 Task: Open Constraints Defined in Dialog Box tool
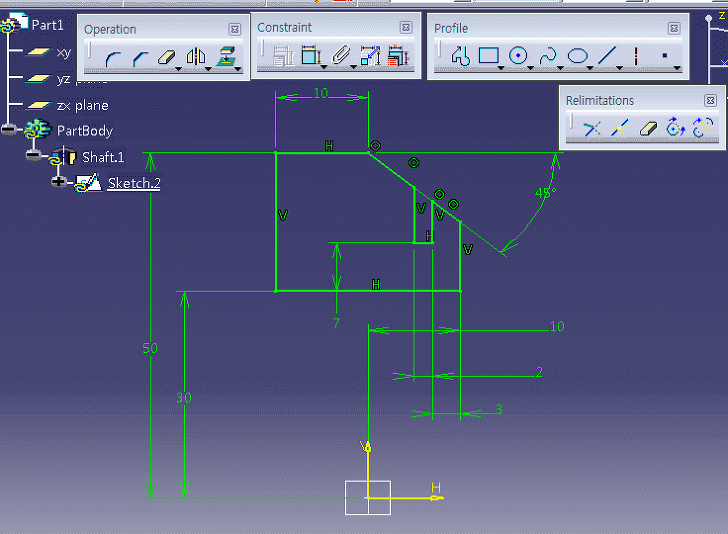283,56
